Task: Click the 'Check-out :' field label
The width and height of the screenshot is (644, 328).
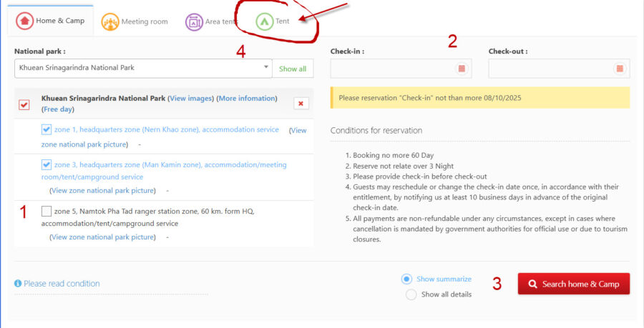Action: [508, 51]
